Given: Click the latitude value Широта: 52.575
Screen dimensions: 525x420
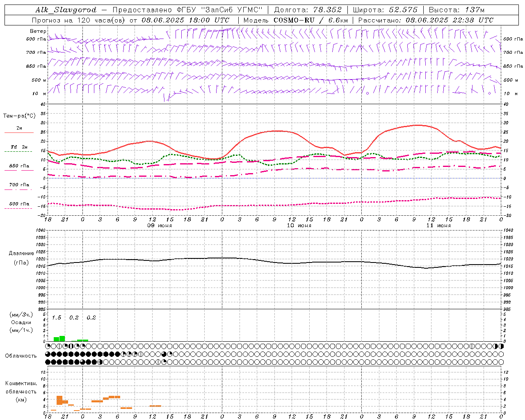Looking at the screenshot, I should (385, 10).
